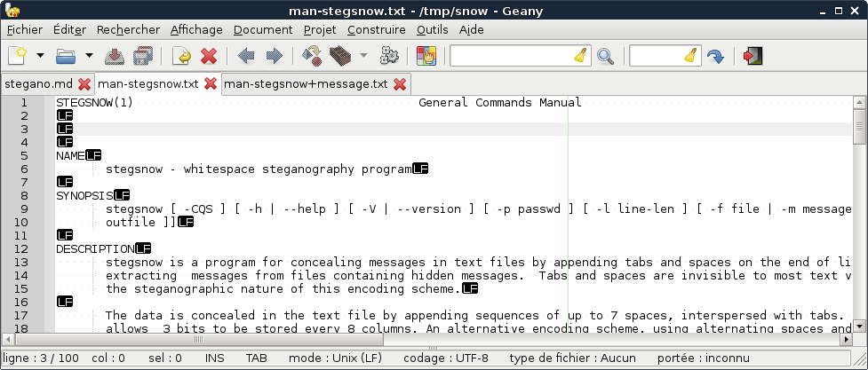Click the 'ligne : 3 / 100' status entry
This screenshot has width=868, height=370.
tap(42, 358)
